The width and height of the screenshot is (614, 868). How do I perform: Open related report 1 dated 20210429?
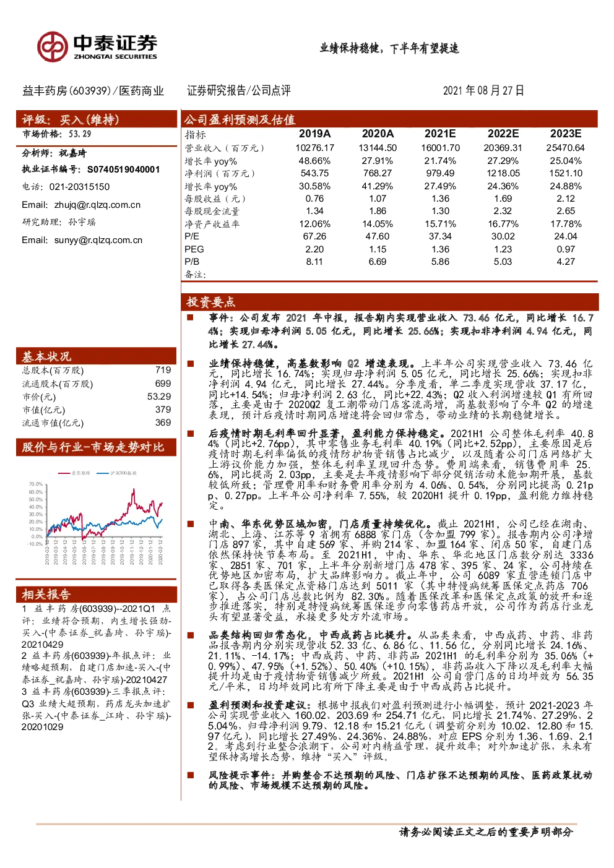[96, 627]
